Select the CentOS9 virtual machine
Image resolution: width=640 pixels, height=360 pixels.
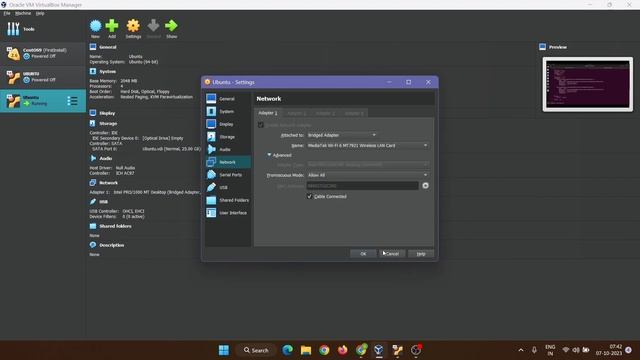(42, 53)
